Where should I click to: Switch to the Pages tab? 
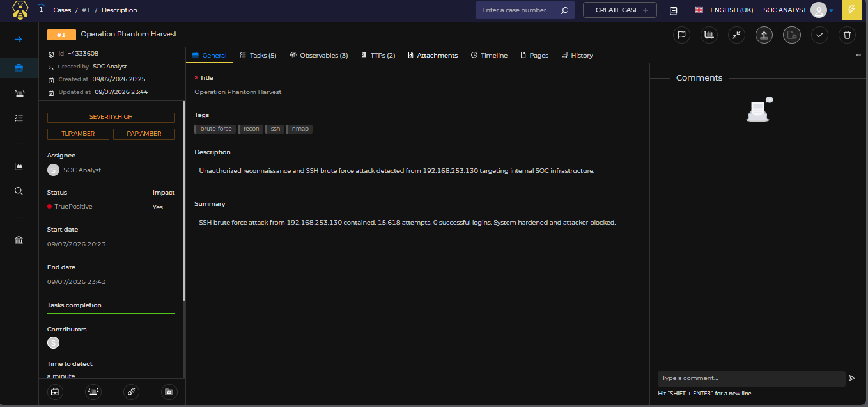(x=534, y=56)
